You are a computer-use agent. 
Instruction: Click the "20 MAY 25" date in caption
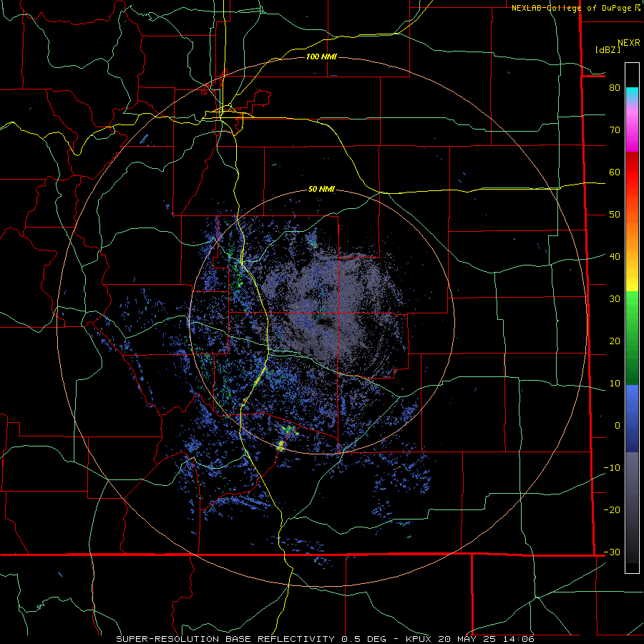click(468, 639)
